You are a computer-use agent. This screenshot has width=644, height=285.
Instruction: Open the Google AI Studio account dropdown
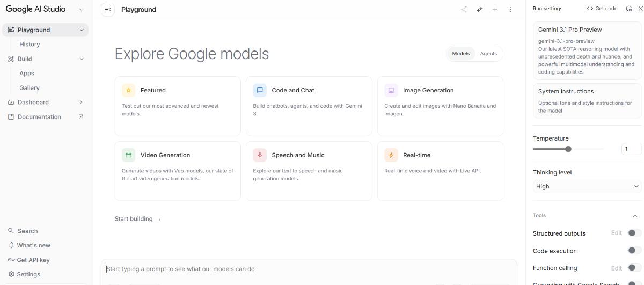click(x=81, y=9)
